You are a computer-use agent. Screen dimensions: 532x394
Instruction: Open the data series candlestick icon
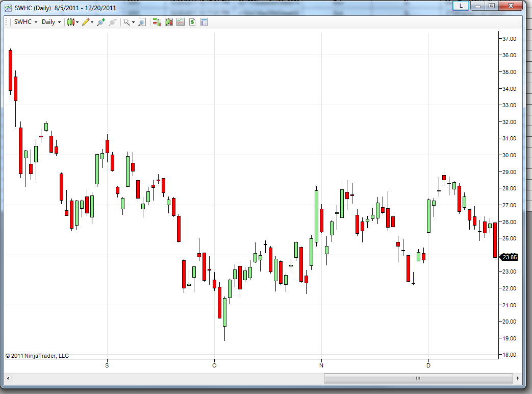[x=169, y=22]
